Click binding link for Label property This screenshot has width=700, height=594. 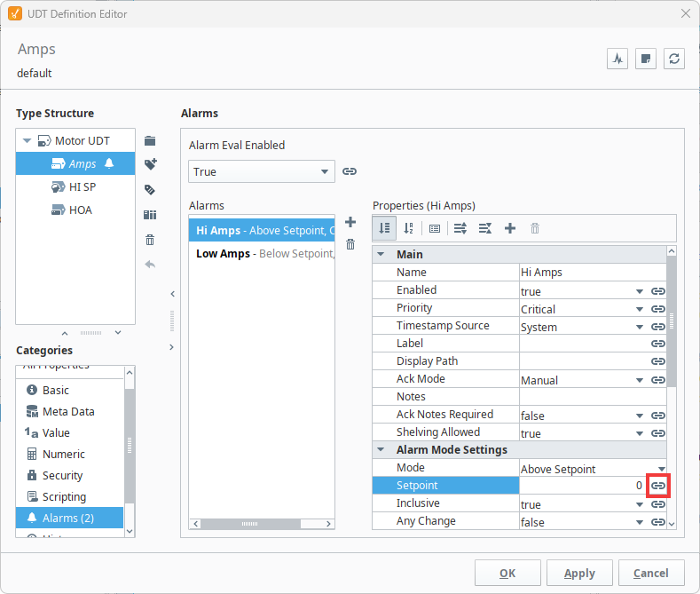658,344
